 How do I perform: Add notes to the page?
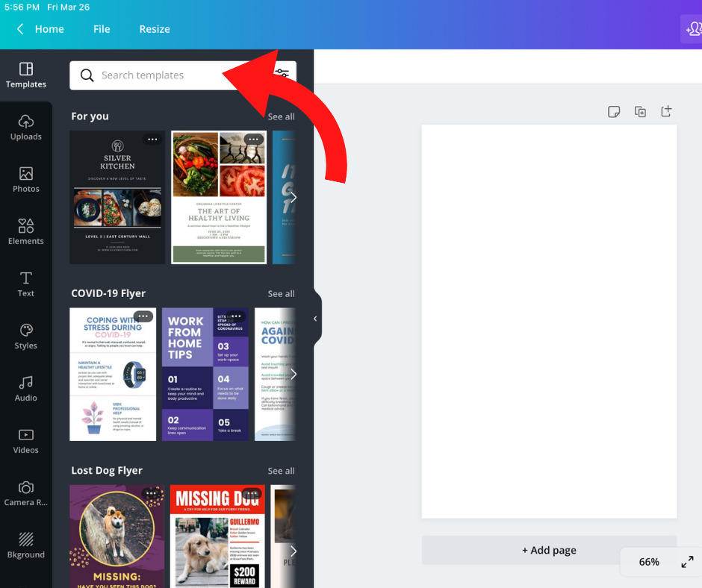pyautogui.click(x=614, y=111)
